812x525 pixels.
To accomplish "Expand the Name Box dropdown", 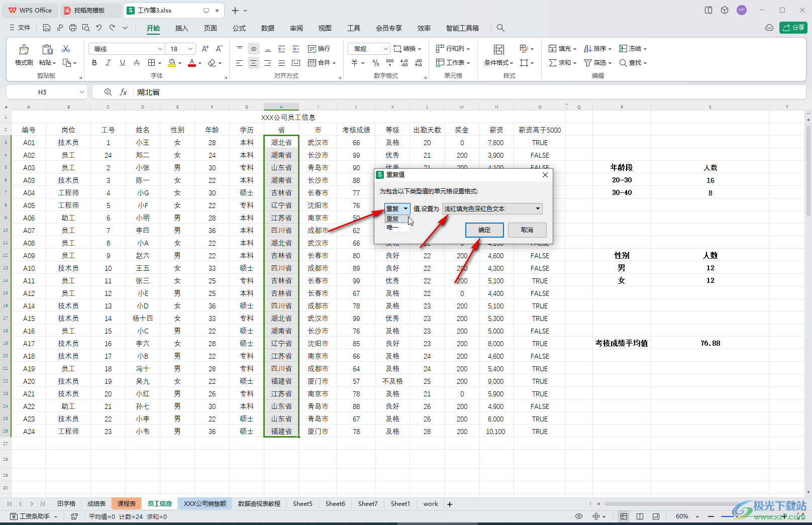I will [81, 92].
